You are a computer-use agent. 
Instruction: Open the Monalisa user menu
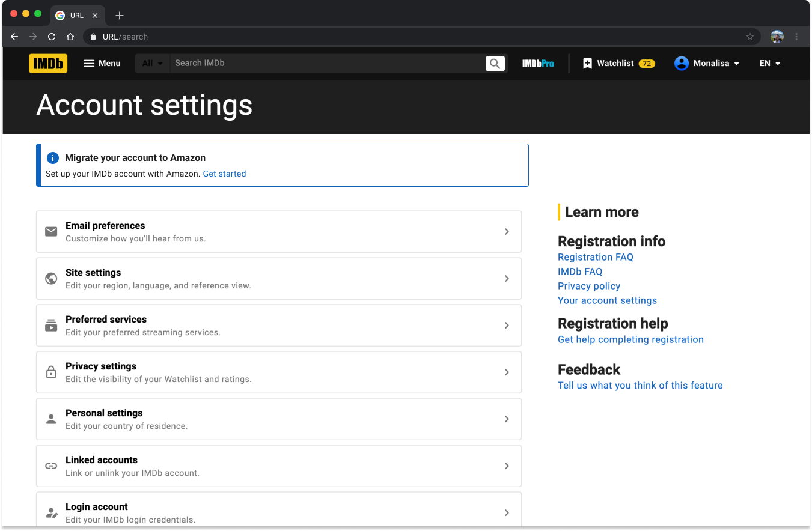707,63
